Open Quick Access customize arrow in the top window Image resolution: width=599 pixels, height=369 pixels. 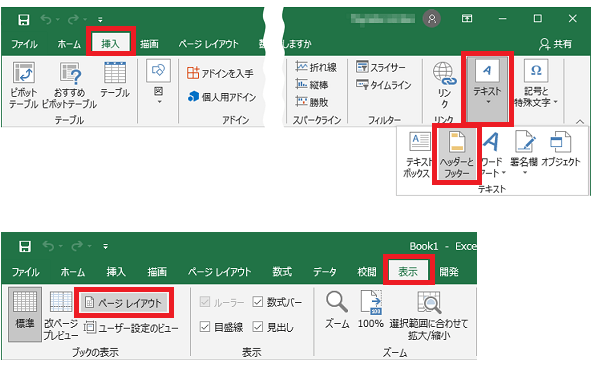tap(100, 19)
